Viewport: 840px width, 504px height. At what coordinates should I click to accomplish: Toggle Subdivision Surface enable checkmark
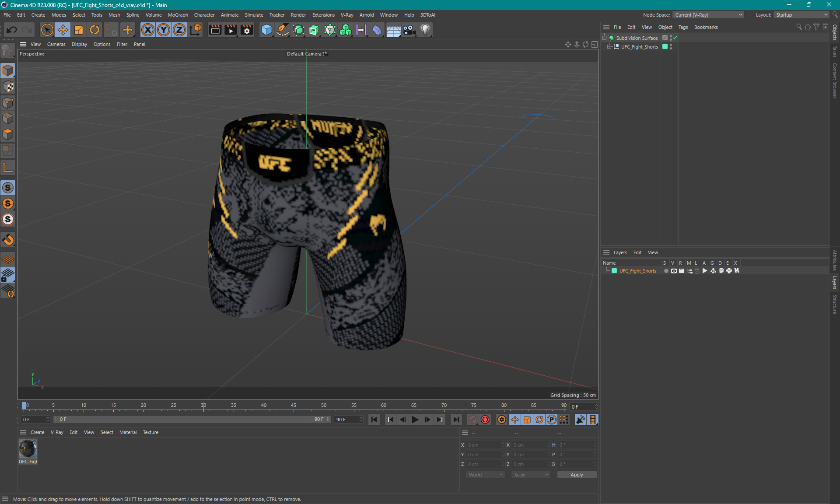(675, 38)
